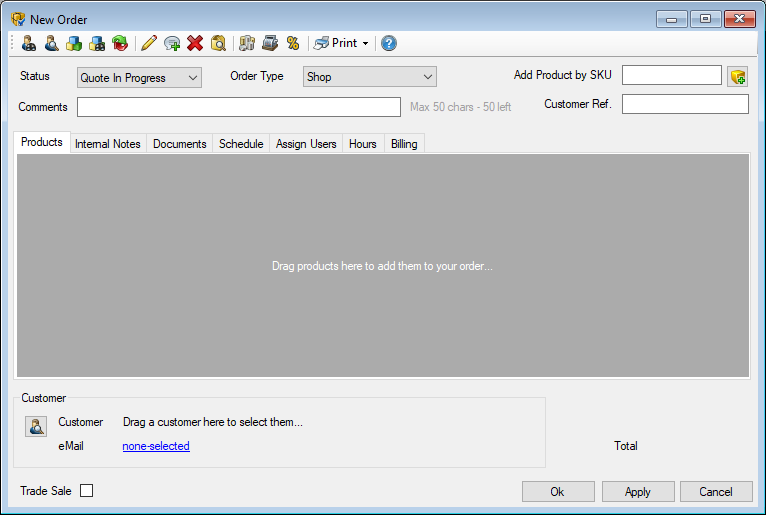
Task: Click the customer browse icon with binoculars
Action: (29, 43)
